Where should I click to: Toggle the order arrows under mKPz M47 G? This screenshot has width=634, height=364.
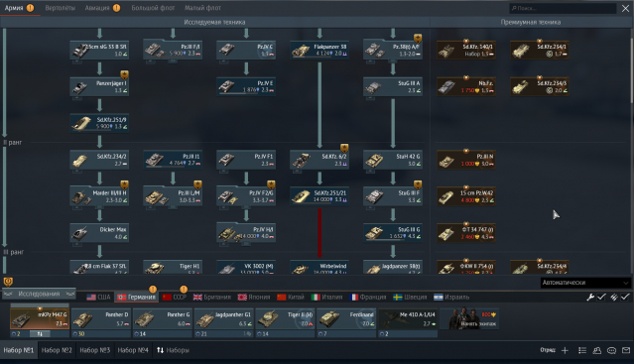pos(40,334)
